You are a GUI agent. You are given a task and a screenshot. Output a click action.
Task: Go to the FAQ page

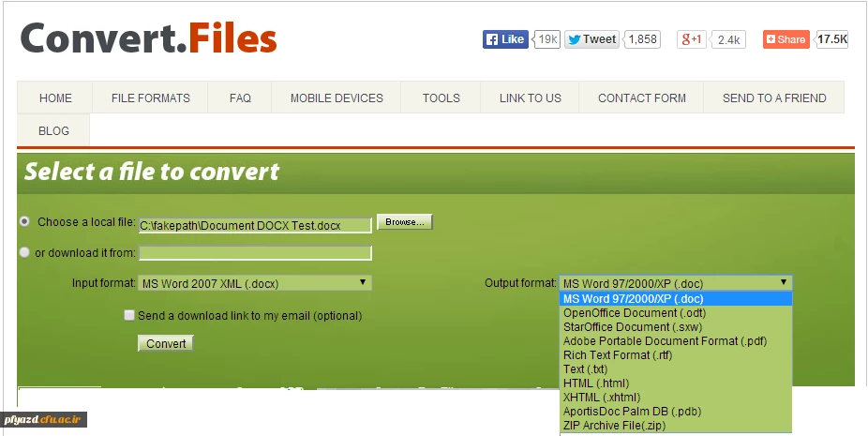[240, 98]
